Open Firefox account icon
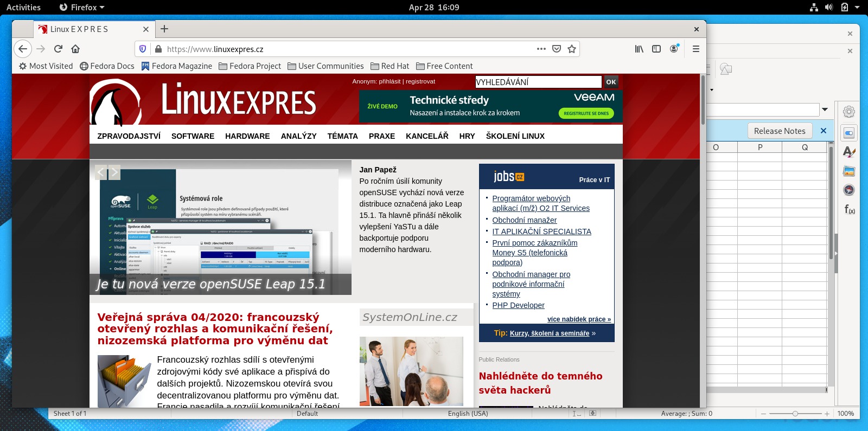Image resolution: width=868 pixels, height=431 pixels. [674, 49]
